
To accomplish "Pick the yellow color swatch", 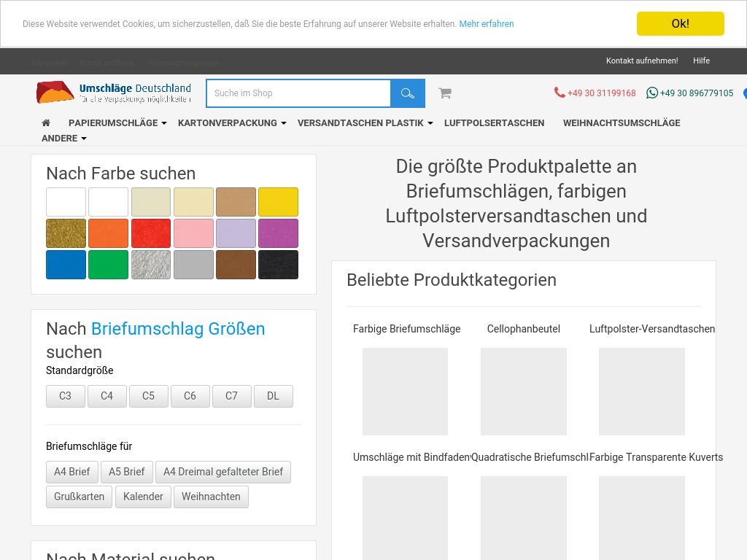I will click(x=278, y=202).
